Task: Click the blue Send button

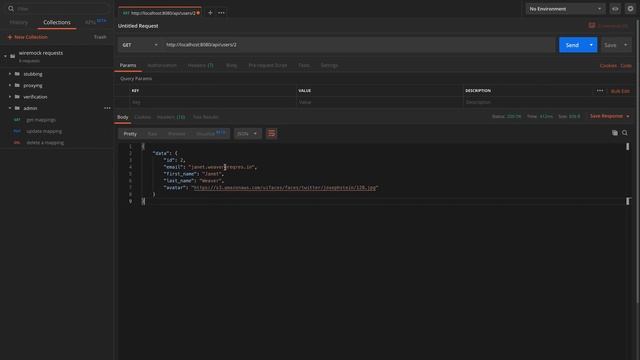Action: pyautogui.click(x=572, y=45)
